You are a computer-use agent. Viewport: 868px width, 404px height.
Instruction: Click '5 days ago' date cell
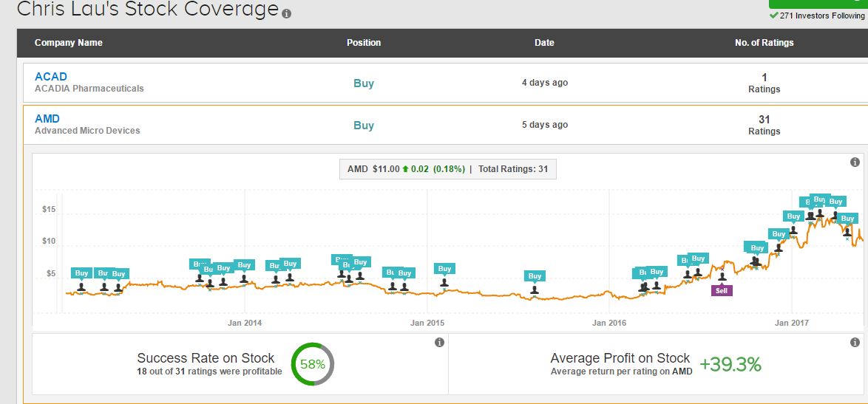point(545,125)
